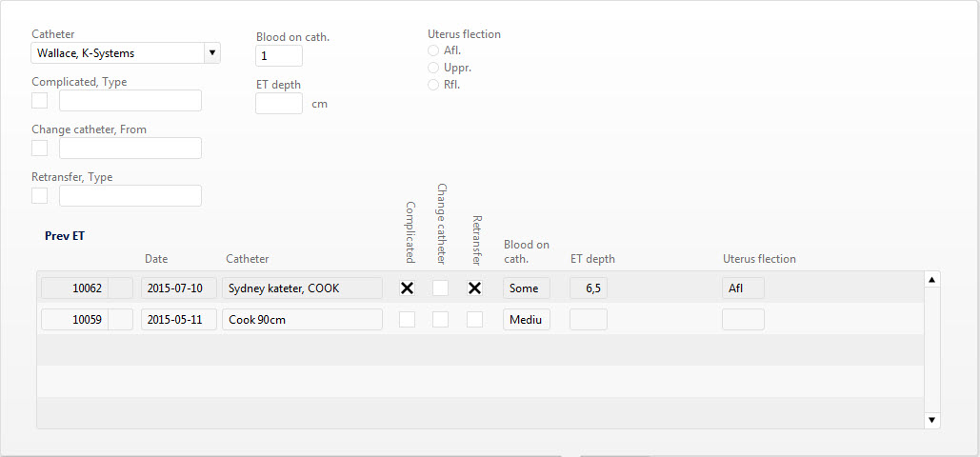The image size is (980, 457).
Task: Click the 2015-07-10 date cell
Action: 179,288
